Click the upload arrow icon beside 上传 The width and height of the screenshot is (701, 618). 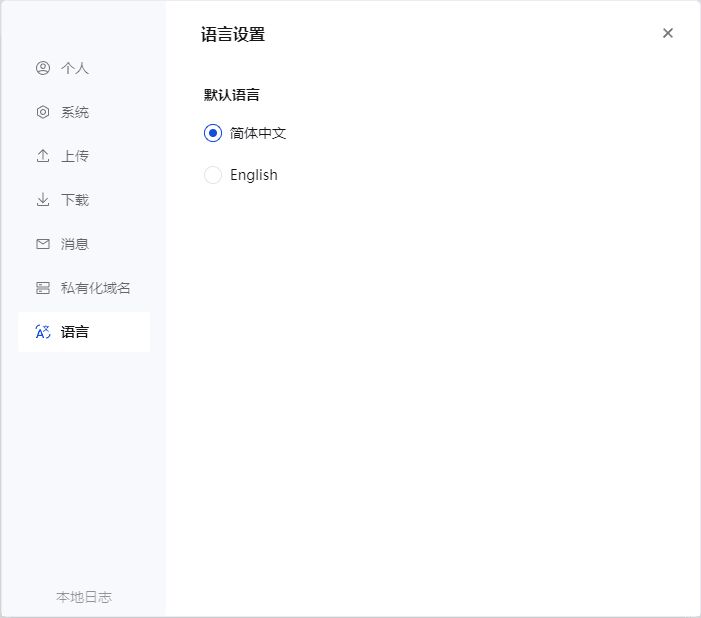[43, 156]
